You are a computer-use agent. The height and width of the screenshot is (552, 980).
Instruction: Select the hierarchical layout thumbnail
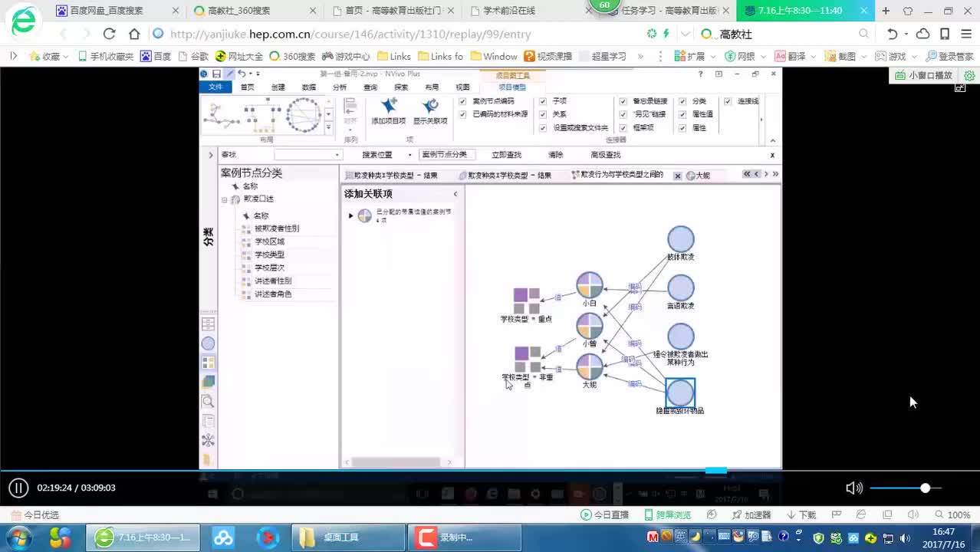[262, 115]
